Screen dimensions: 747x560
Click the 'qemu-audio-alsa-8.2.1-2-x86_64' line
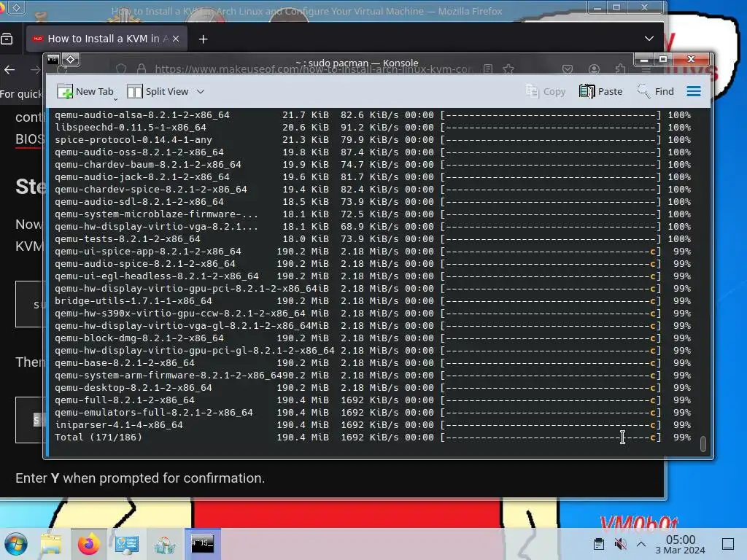click(x=373, y=115)
